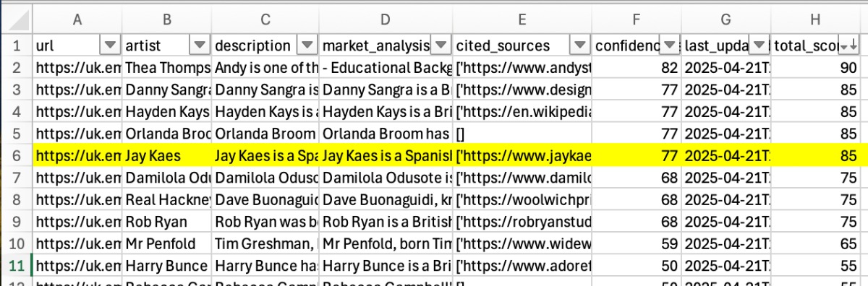Select Orlanda Broom's empty cited_sources cell
This screenshot has height=286, width=868.
pos(522,134)
